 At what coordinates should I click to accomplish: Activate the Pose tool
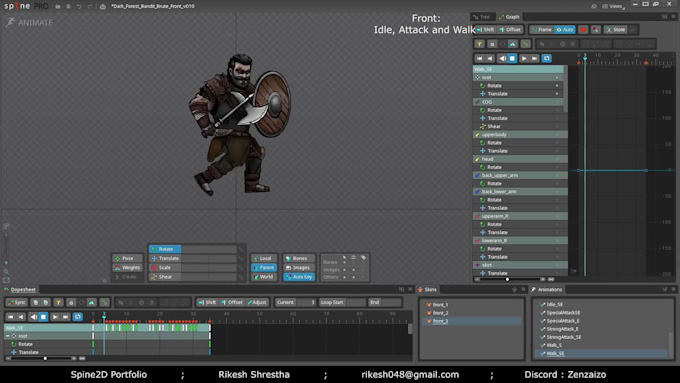[x=127, y=258]
